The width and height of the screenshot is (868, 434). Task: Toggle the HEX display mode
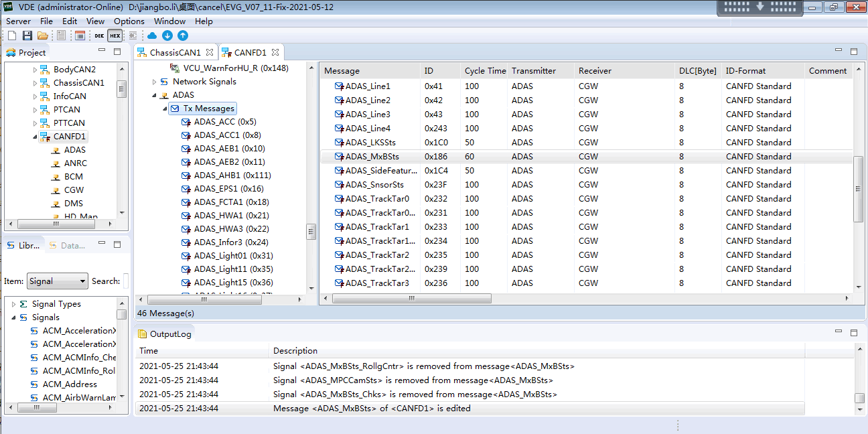[115, 35]
